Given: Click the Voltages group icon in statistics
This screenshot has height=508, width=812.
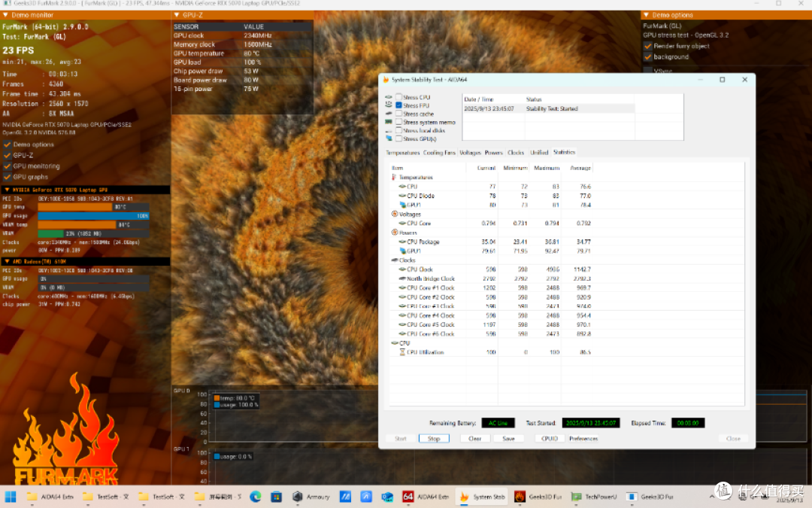Looking at the screenshot, I should coord(395,214).
